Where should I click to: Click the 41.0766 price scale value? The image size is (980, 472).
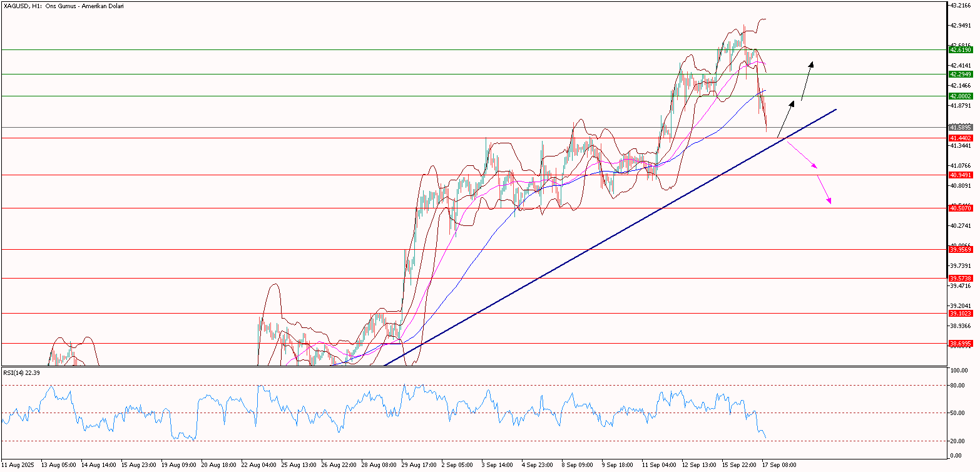[x=961, y=165]
